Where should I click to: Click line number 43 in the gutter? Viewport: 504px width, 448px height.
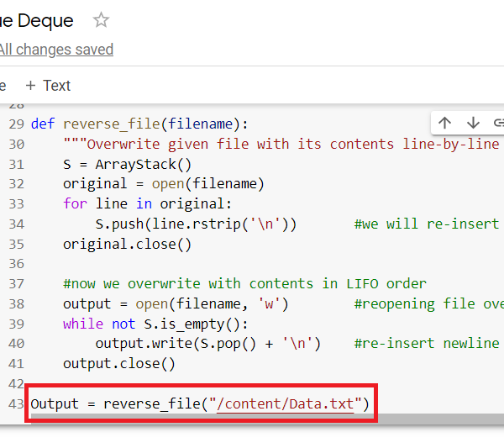16,404
